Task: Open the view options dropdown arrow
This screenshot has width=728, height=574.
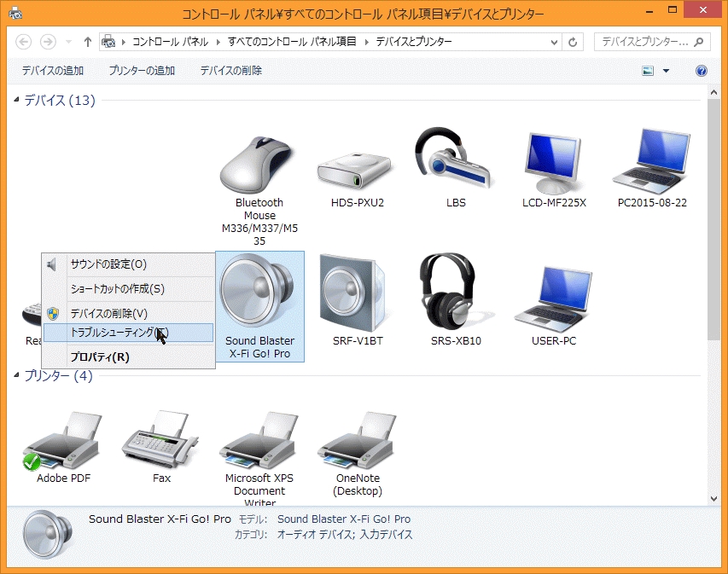Action: [x=667, y=71]
